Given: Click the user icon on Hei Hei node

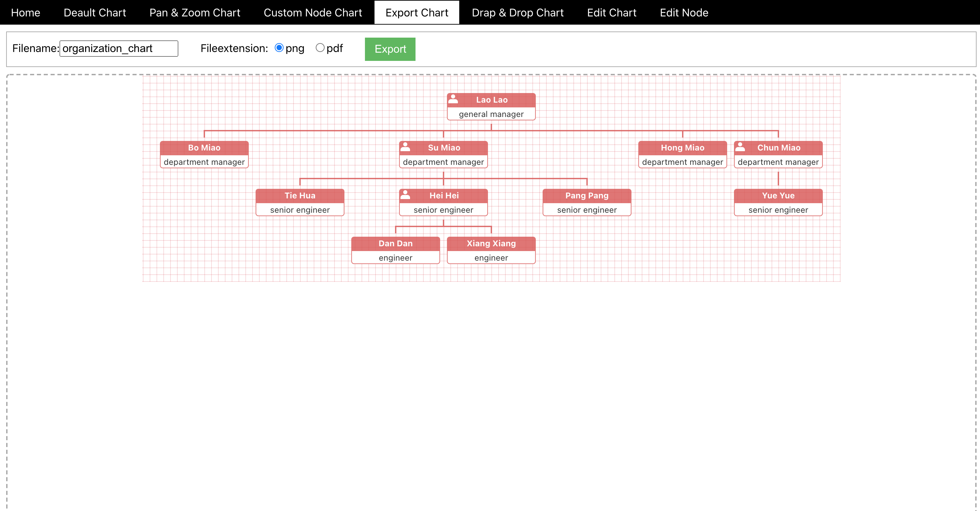Looking at the screenshot, I should [x=405, y=195].
